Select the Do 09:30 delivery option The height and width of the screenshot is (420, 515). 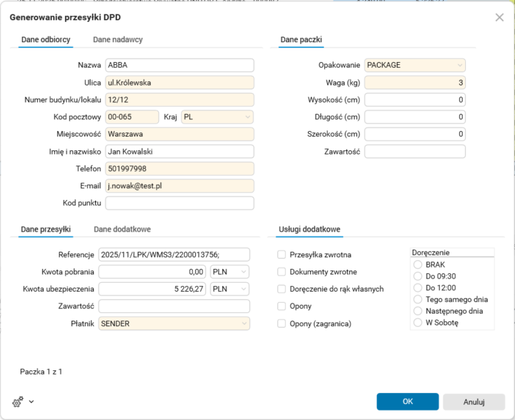click(418, 276)
